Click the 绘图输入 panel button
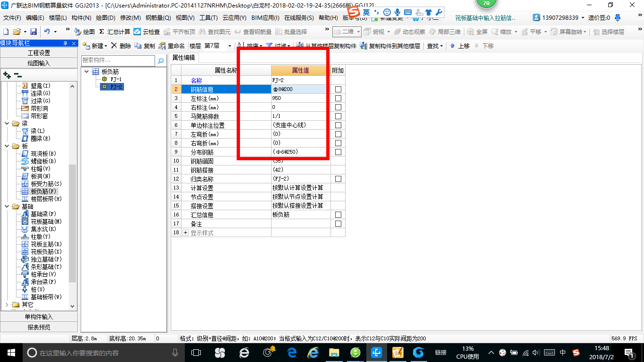Viewport: 644px width, 362px height. click(x=39, y=63)
